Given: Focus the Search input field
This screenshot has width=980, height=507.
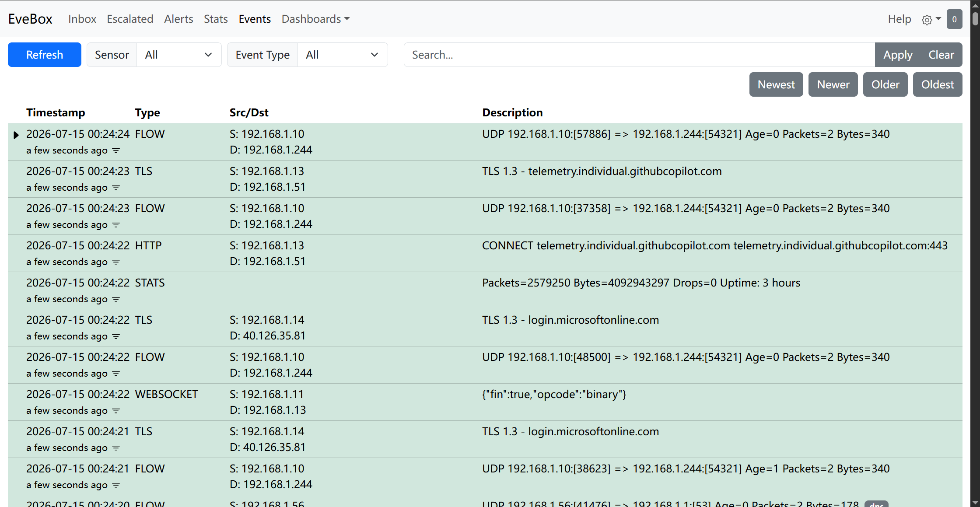Looking at the screenshot, I should pos(639,55).
